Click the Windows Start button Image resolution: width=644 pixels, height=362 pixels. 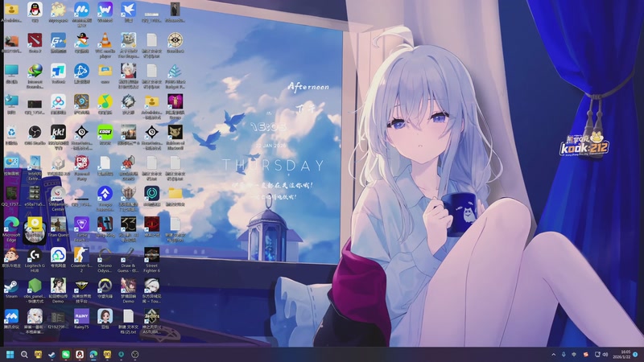[10, 354]
